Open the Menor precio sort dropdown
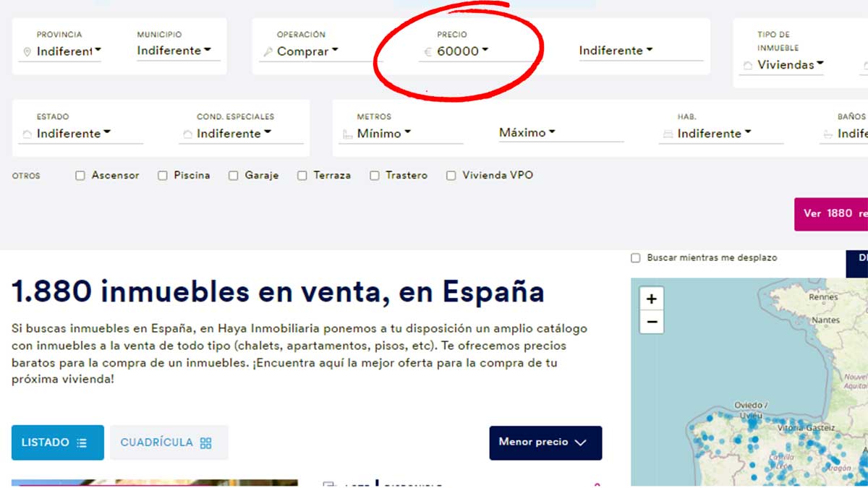This screenshot has height=488, width=868. click(545, 442)
